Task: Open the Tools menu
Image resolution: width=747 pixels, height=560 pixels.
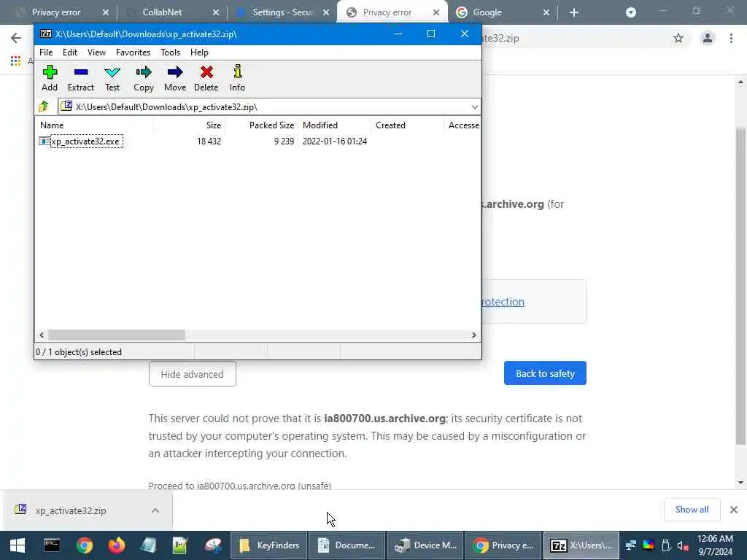Action: point(170,52)
